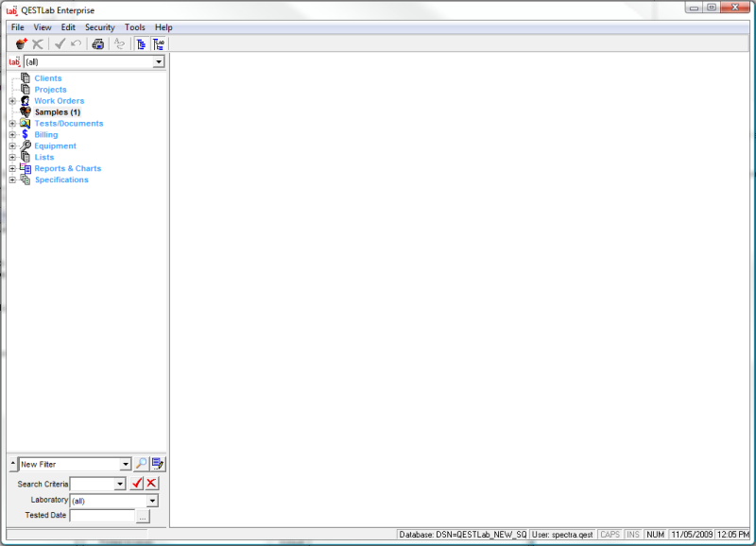Click the top-left stepper arrow beside New Filter
756x546 pixels.
12,463
